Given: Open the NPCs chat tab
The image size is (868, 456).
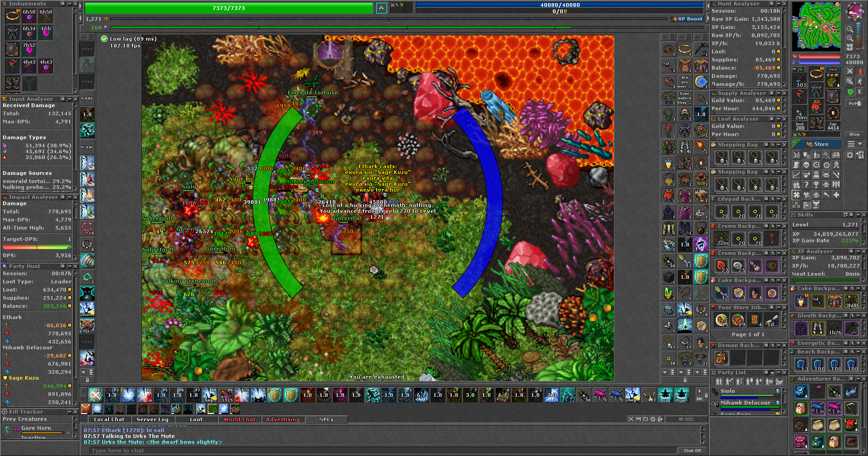Looking at the screenshot, I should [x=326, y=419].
